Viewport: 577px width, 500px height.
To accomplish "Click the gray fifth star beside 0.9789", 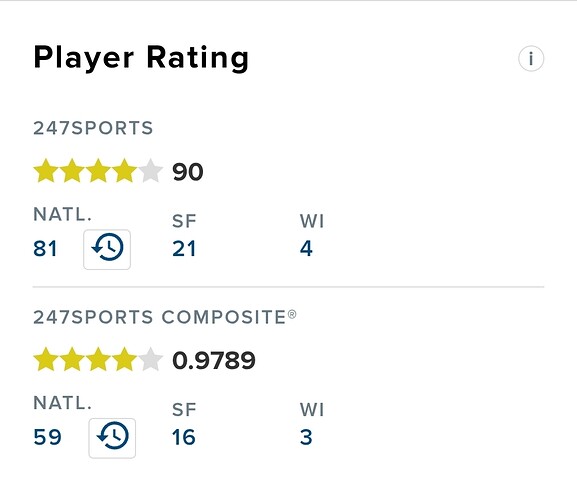I will click(x=151, y=359).
